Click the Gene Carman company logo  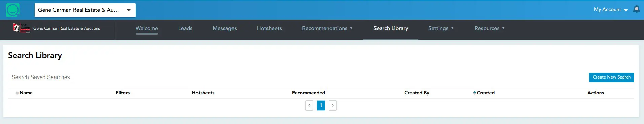(x=21, y=28)
